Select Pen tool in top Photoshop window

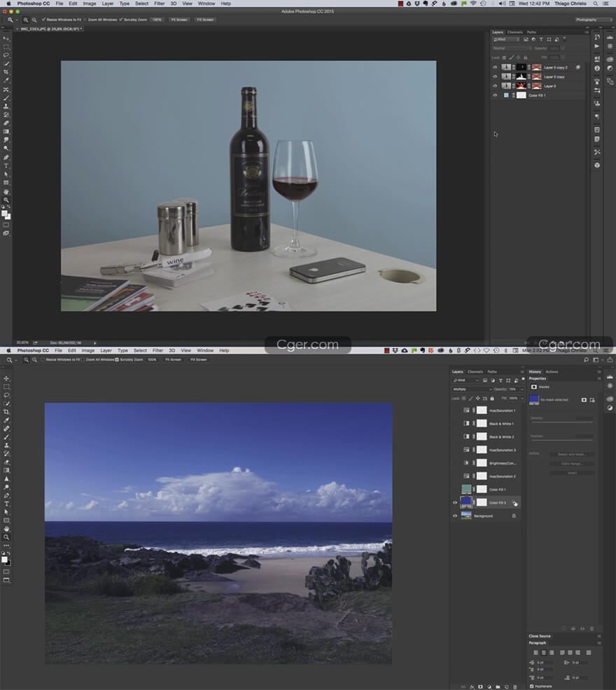click(6, 158)
